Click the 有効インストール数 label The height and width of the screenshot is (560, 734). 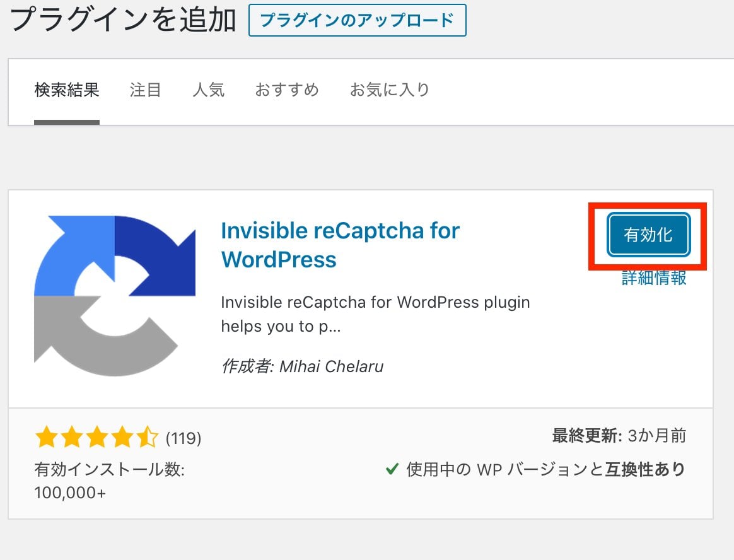(110, 469)
